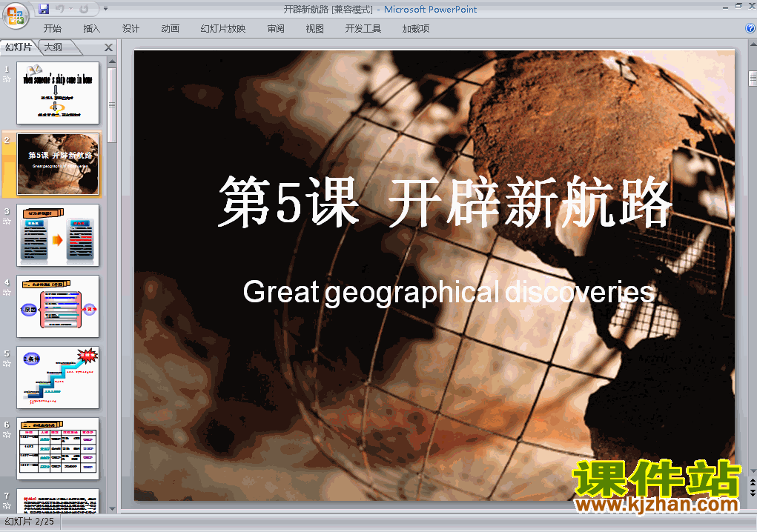
Task: Open the 加载项 ribbon tab
Action: coord(416,29)
